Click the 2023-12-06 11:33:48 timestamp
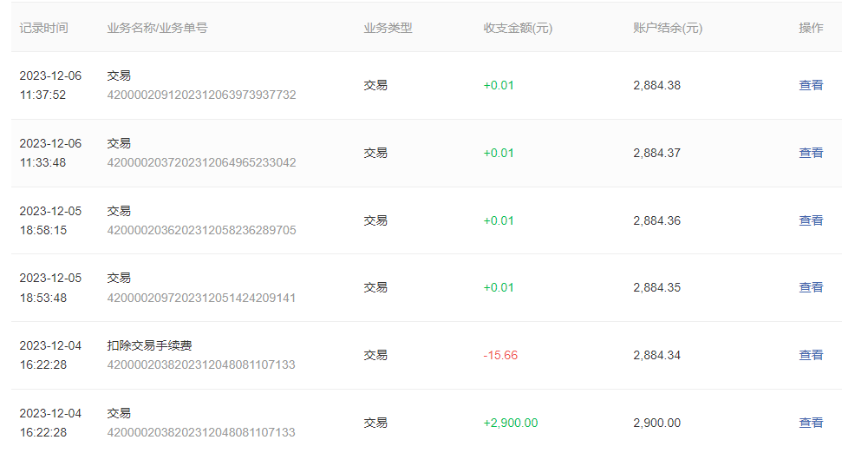This screenshot has width=868, height=453. [50, 153]
